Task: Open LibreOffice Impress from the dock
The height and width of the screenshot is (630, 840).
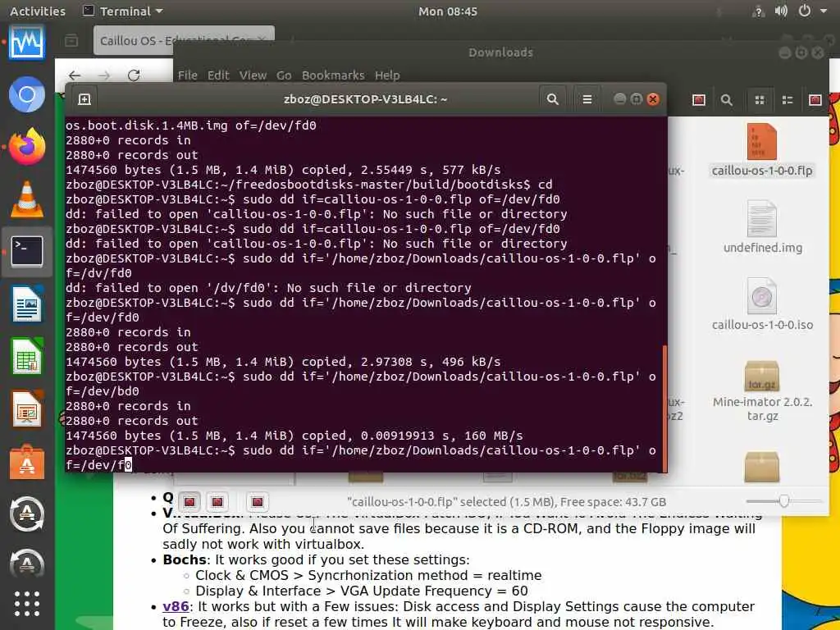Action: [27, 409]
